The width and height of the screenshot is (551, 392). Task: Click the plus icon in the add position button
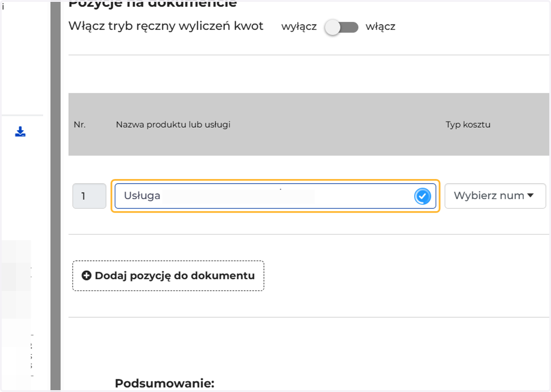click(x=86, y=276)
